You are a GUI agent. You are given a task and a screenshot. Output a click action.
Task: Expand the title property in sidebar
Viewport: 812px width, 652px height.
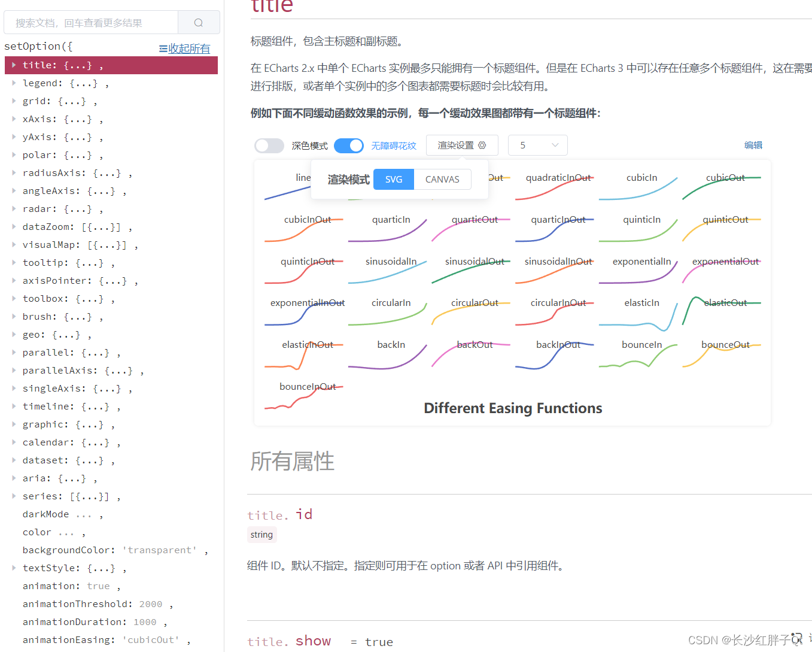14,65
